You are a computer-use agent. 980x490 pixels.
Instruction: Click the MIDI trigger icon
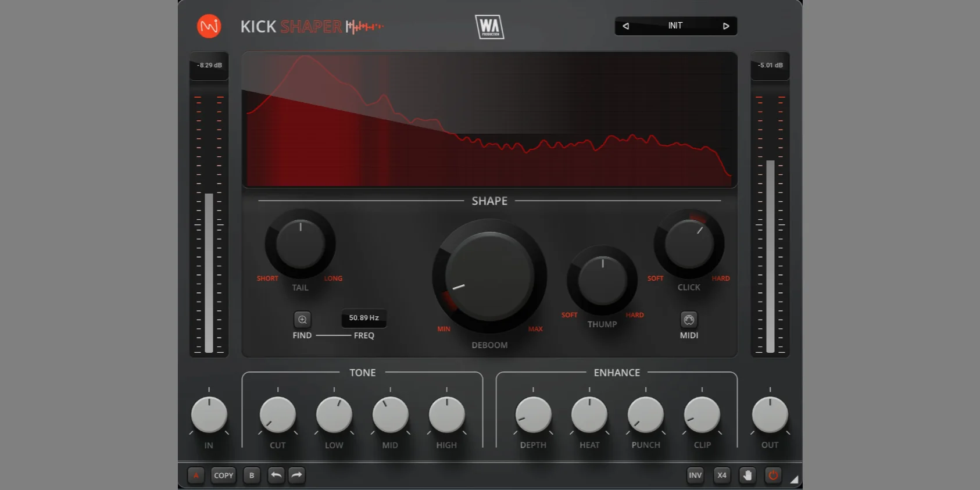(x=689, y=320)
